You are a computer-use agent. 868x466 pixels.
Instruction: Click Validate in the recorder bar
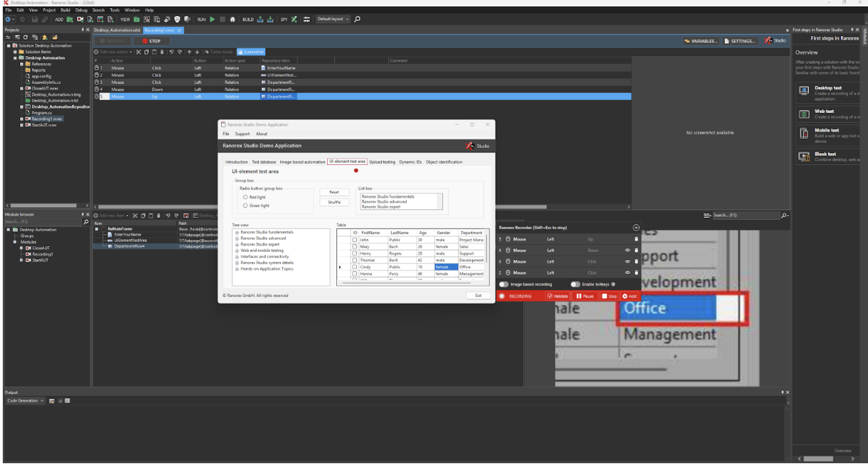[557, 296]
